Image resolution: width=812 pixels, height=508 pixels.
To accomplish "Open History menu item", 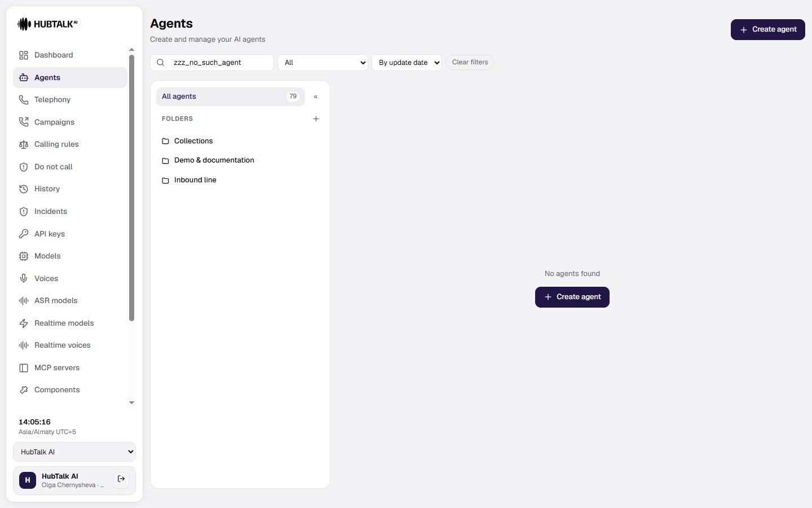I will (x=70, y=189).
